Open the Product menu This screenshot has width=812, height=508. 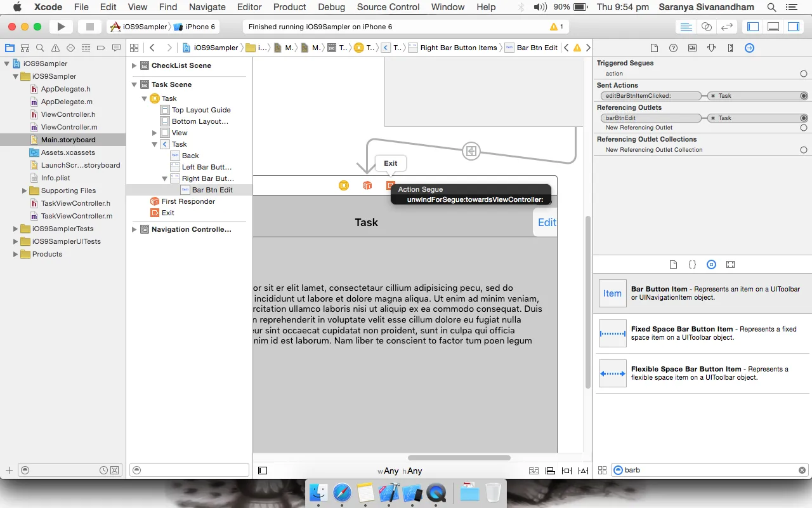click(x=290, y=7)
